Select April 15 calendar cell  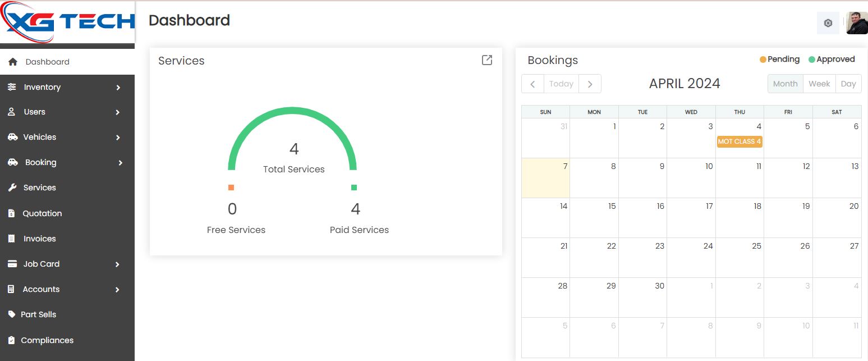[x=594, y=218]
